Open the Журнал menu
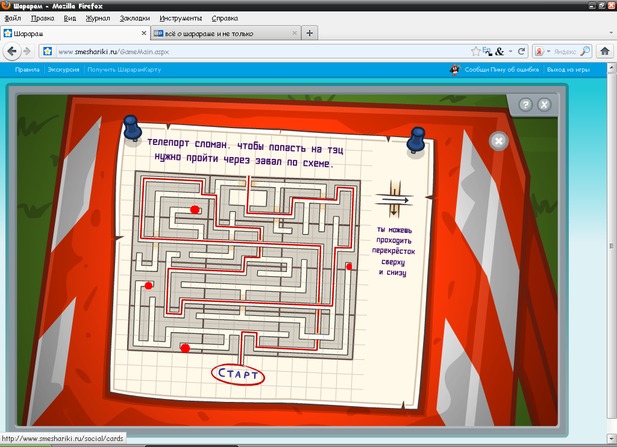The image size is (617, 447). click(x=98, y=18)
